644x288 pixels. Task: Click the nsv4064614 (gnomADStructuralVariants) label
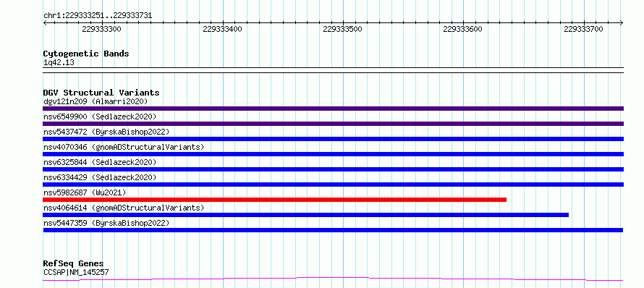pos(124,208)
